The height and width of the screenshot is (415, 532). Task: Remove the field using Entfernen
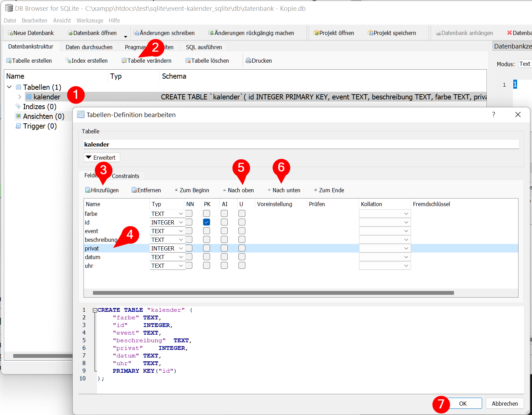click(146, 190)
